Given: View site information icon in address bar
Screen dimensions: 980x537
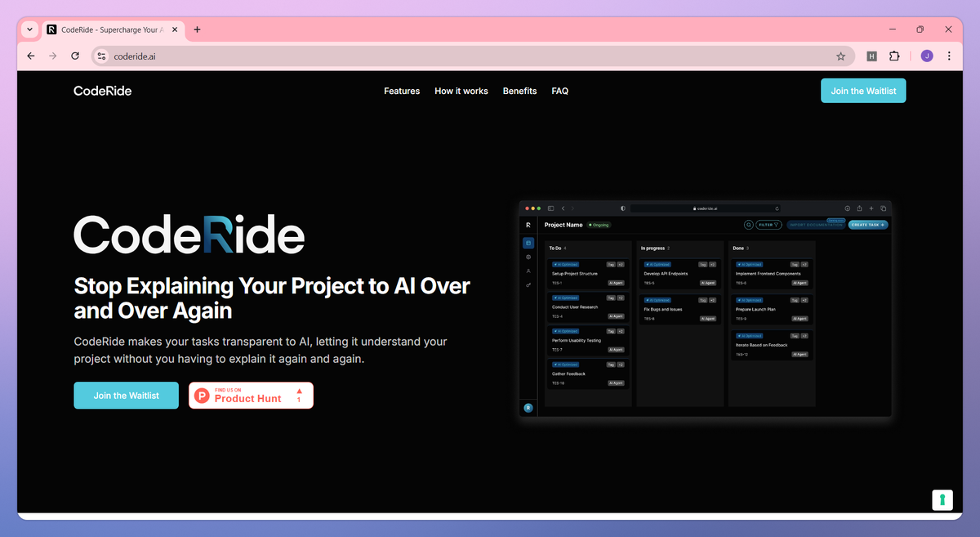Looking at the screenshot, I should pyautogui.click(x=101, y=56).
